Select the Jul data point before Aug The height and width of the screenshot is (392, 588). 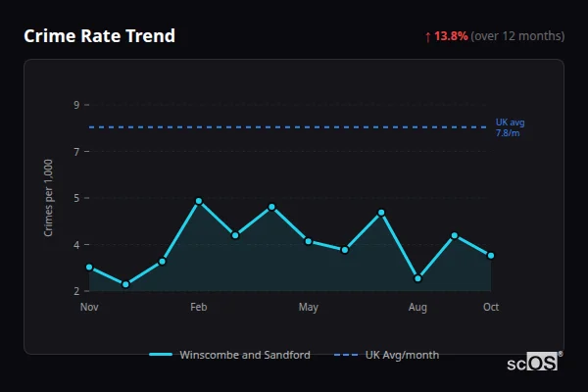(x=381, y=213)
